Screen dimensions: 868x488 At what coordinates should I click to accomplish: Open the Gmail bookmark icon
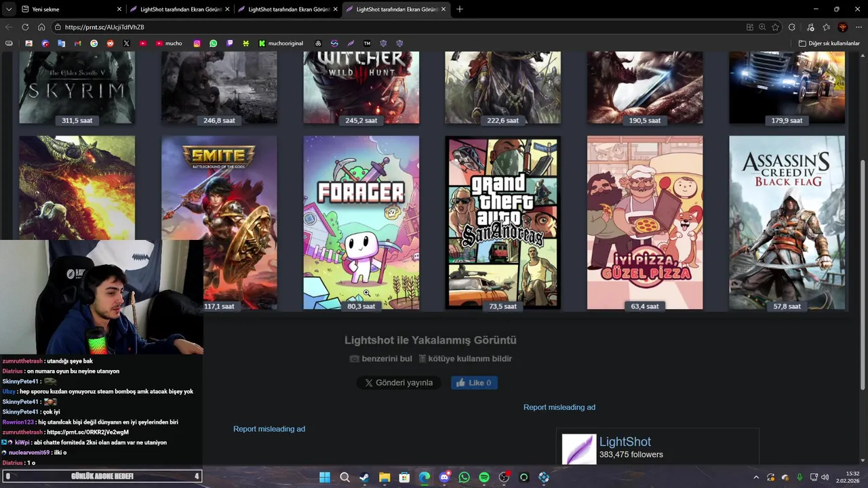tap(77, 43)
